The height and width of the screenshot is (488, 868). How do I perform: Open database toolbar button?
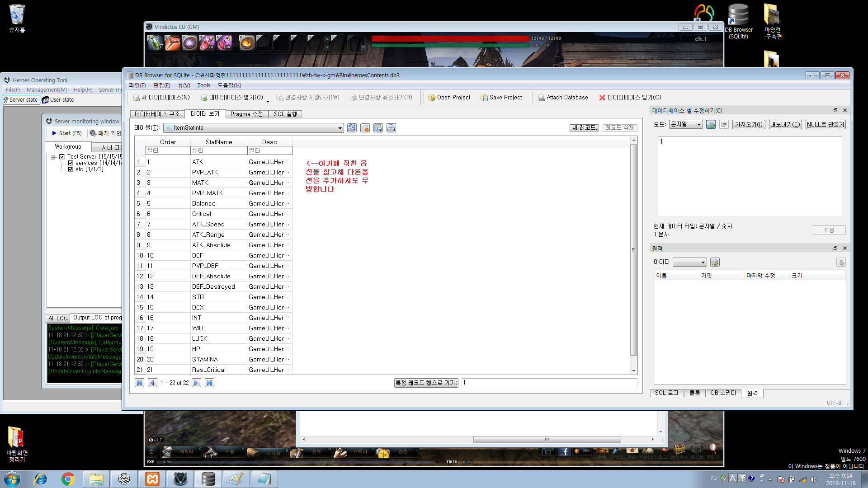point(232,97)
